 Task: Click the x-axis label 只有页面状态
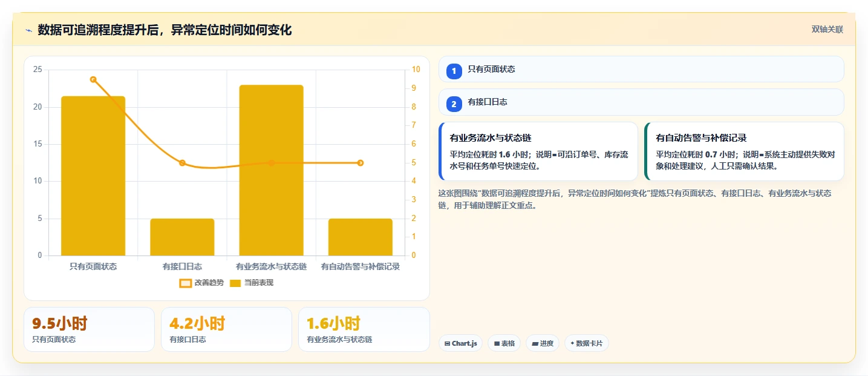(x=93, y=266)
